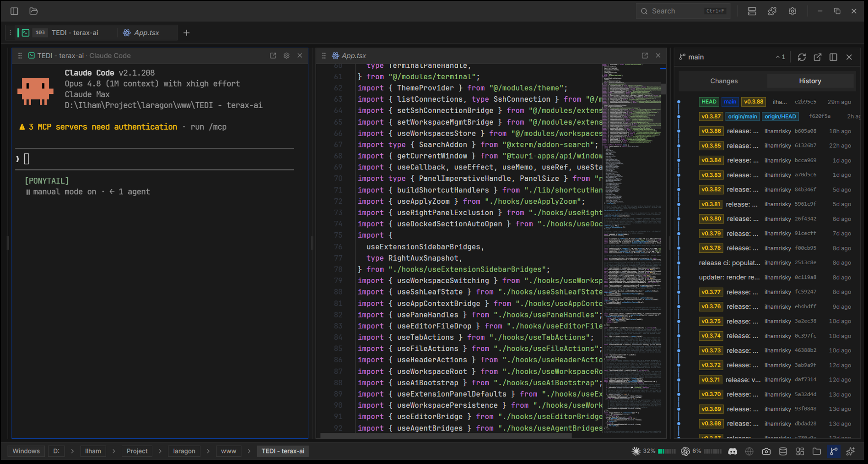Open the dashboard grid icon in status bar
Image resolution: width=868 pixels, height=464 pixels.
[x=800, y=451]
